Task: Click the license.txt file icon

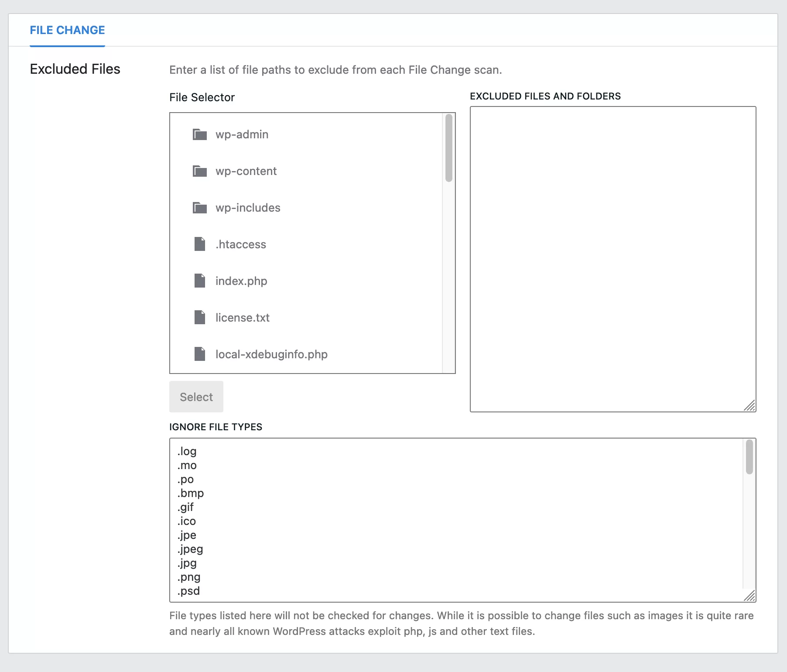Action: pos(200,317)
